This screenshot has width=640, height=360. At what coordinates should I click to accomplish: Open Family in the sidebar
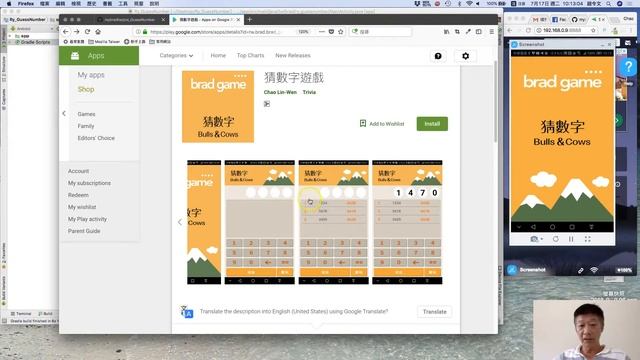point(86,126)
